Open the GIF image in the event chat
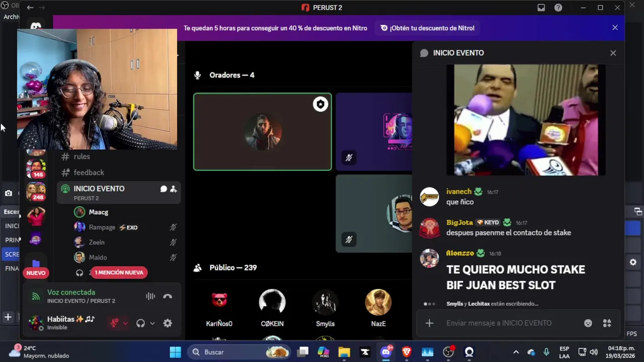 [x=526, y=120]
